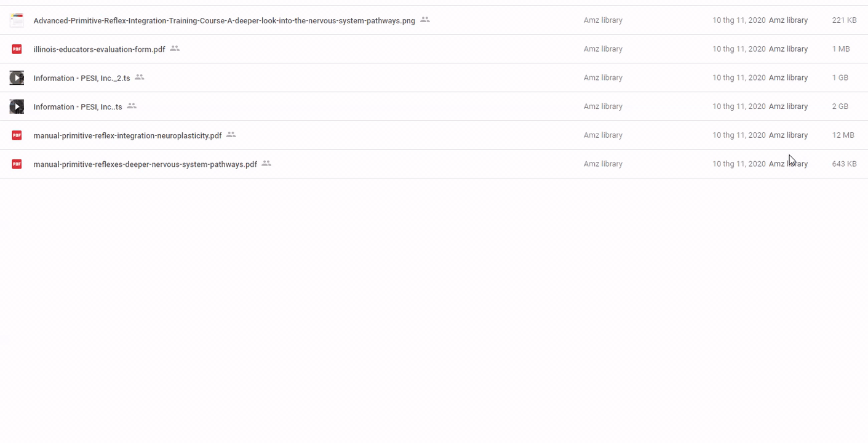Click PDF icon for illinois-educators-evaluation-form
This screenshot has width=868, height=443.
click(x=17, y=49)
